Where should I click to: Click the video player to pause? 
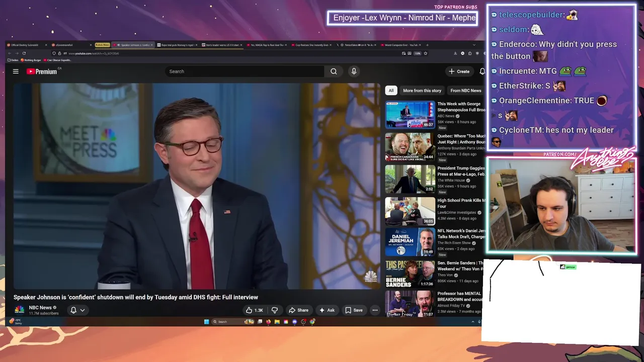click(197, 186)
